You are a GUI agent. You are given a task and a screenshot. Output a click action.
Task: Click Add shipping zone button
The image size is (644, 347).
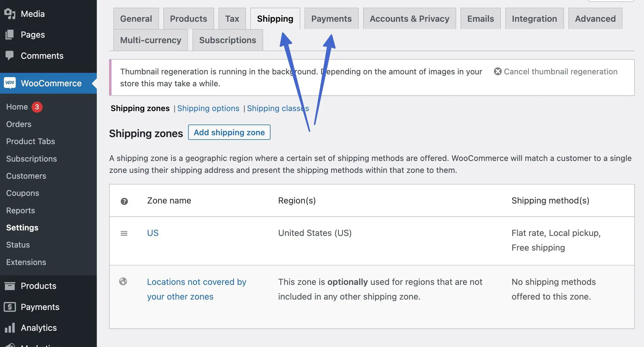(x=229, y=132)
